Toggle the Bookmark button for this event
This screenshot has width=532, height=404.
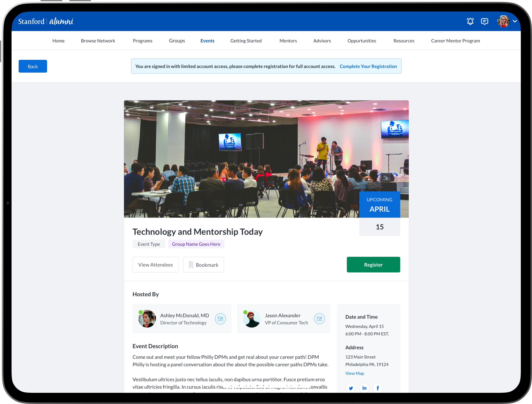click(x=203, y=265)
